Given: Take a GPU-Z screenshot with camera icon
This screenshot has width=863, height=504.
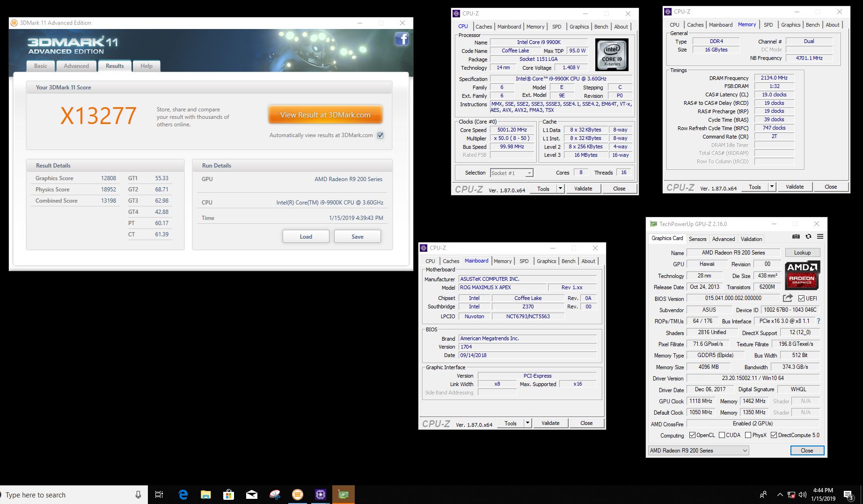Looking at the screenshot, I should pos(796,237).
